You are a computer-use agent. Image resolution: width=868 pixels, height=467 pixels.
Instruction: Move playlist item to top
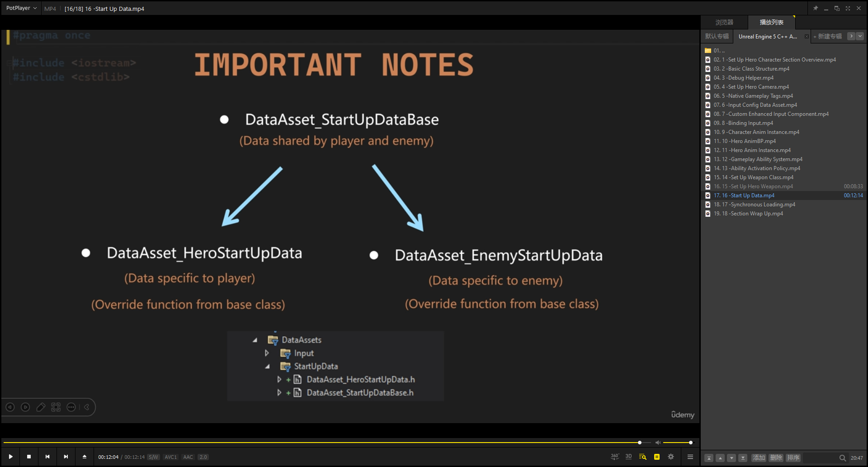709,458
